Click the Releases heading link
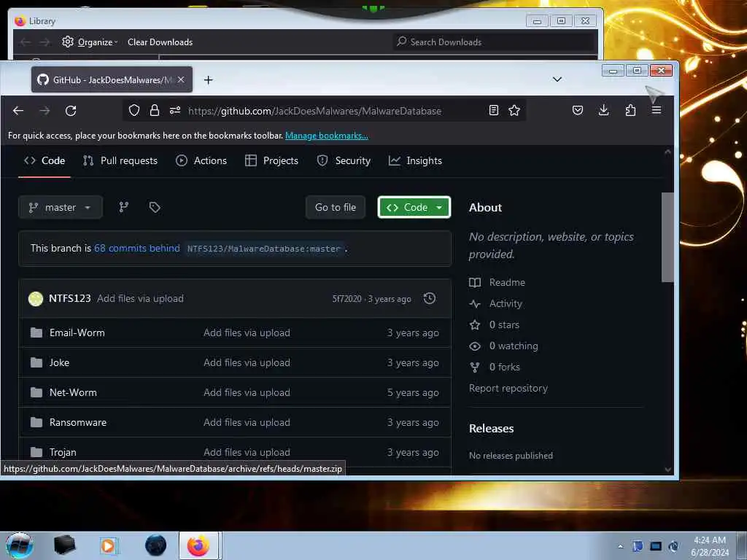Viewport: 747px width, 560px height. (491, 429)
